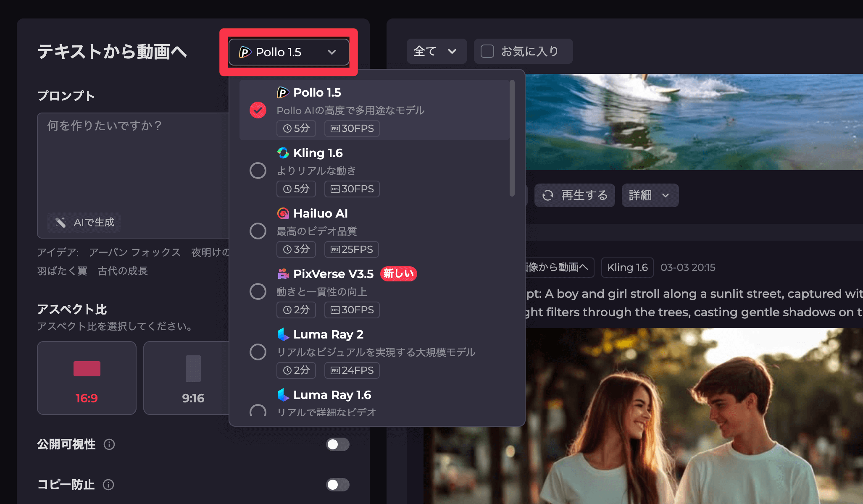Click the Luma Ray 2 logo icon

tap(283, 334)
